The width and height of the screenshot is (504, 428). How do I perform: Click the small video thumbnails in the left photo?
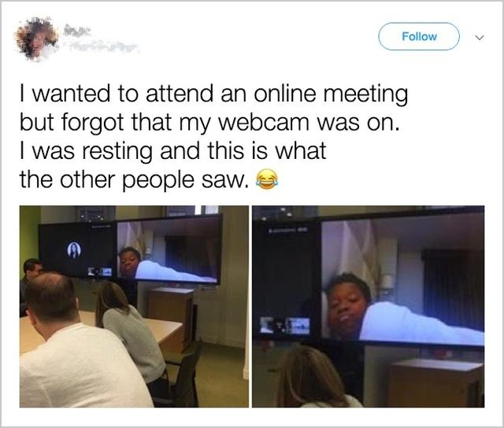point(100,271)
